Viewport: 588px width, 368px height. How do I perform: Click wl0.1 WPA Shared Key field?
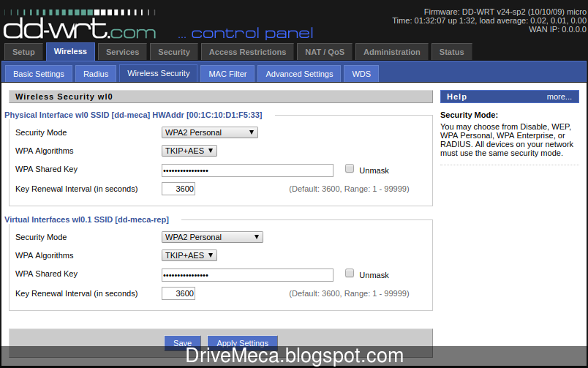point(247,275)
